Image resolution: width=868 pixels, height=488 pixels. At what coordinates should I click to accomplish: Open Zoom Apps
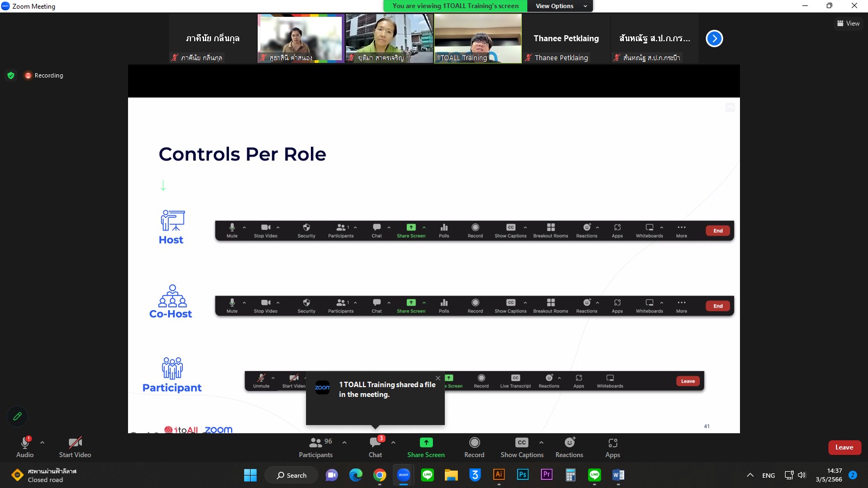613,447
